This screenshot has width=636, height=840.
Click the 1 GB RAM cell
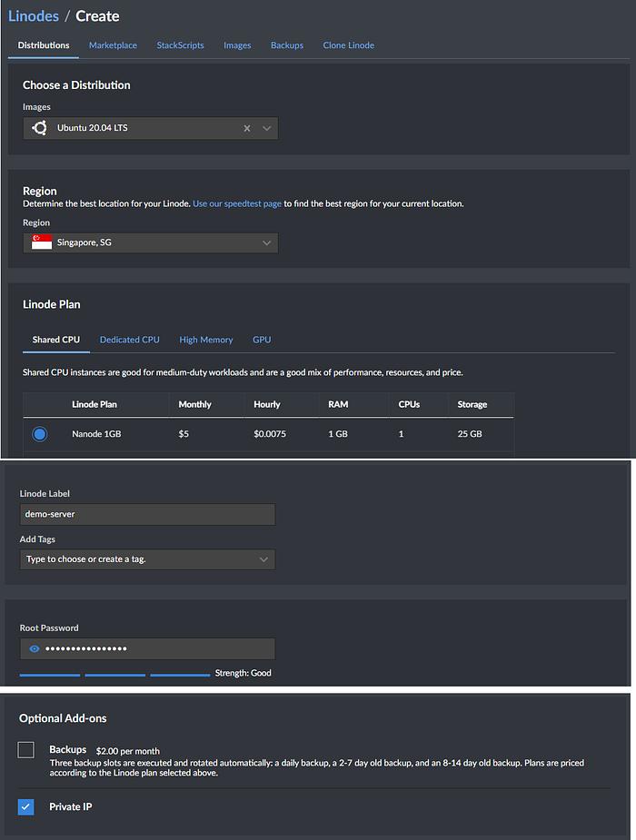coord(338,434)
